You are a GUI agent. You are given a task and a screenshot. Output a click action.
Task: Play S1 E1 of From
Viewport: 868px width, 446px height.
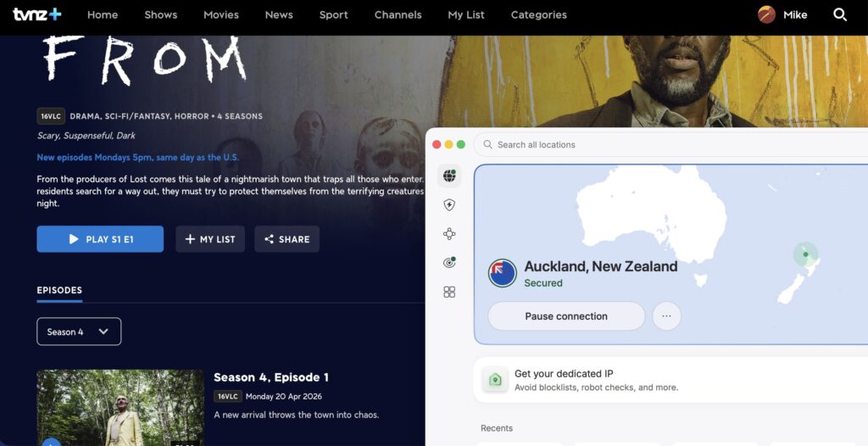click(100, 239)
